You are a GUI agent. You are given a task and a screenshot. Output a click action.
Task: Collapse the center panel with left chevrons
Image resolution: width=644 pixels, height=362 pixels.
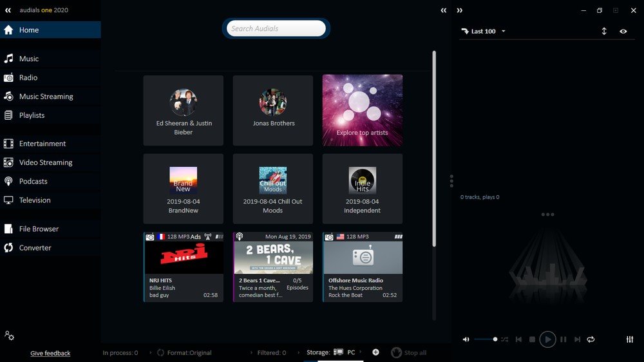coord(444,10)
